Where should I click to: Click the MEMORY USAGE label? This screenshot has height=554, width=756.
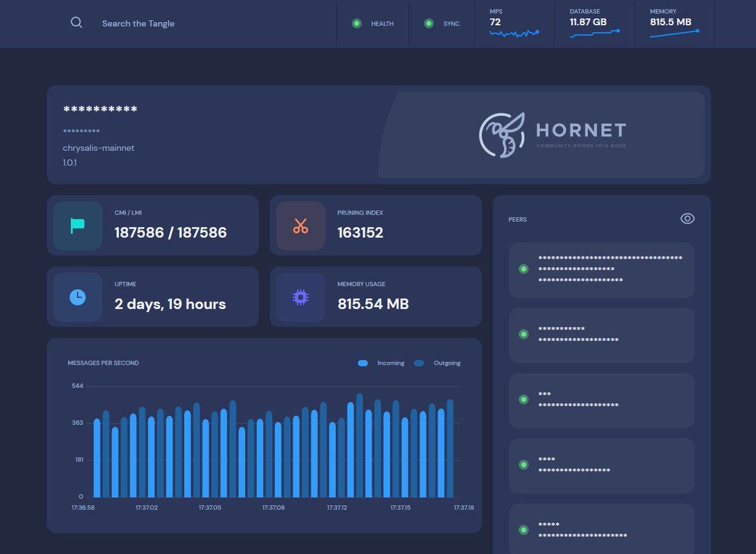coord(362,285)
